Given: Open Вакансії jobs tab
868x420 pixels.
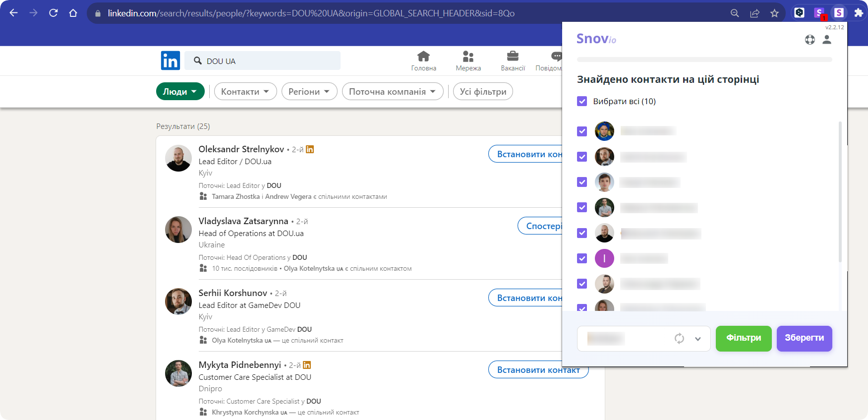Looking at the screenshot, I should coord(513,61).
